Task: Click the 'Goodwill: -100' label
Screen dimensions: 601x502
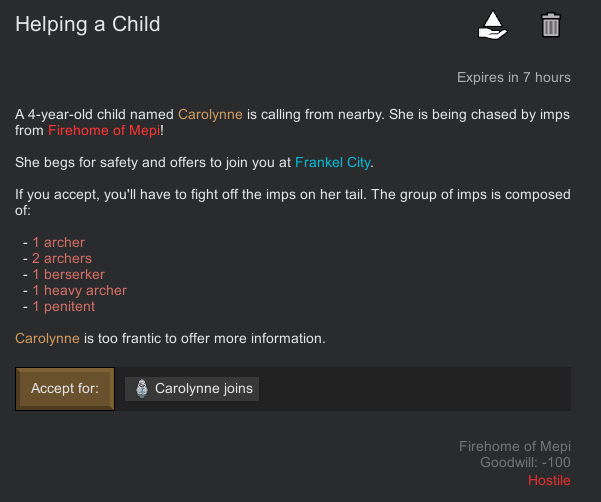Action: tap(525, 463)
